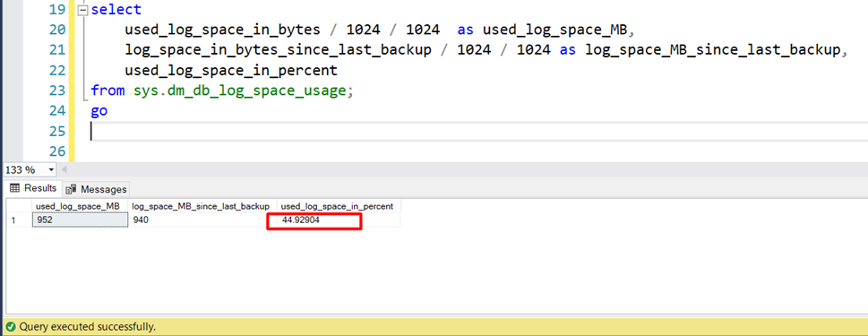Viewport: 868px width, 336px height.
Task: Click the log_space_MB_since_last_backup column header
Action: pos(202,206)
